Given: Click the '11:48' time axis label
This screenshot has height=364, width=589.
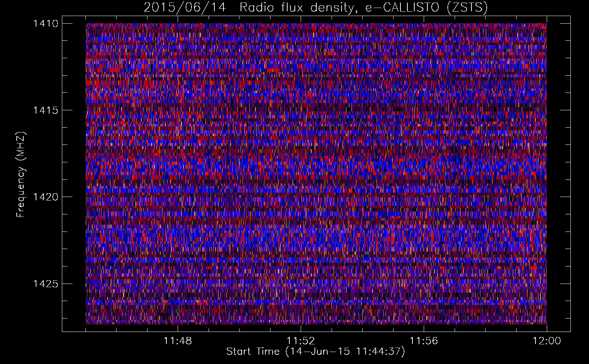Looking at the screenshot, I should coord(178,341).
